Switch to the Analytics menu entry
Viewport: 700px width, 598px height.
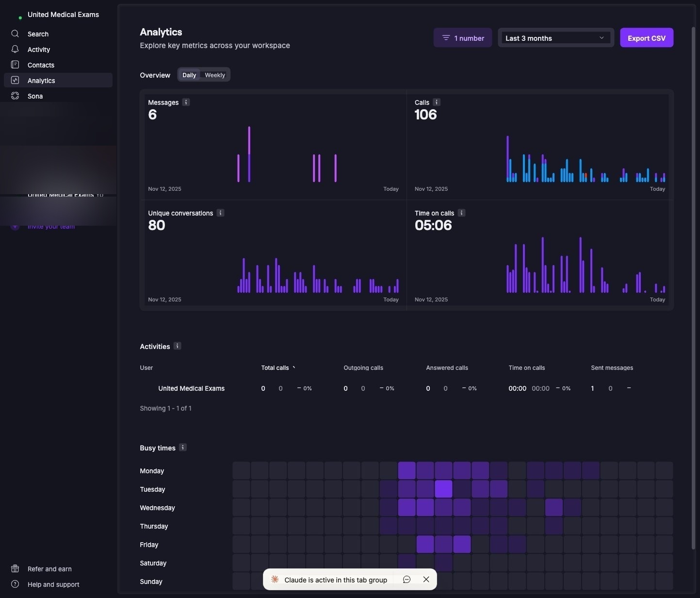click(x=41, y=80)
